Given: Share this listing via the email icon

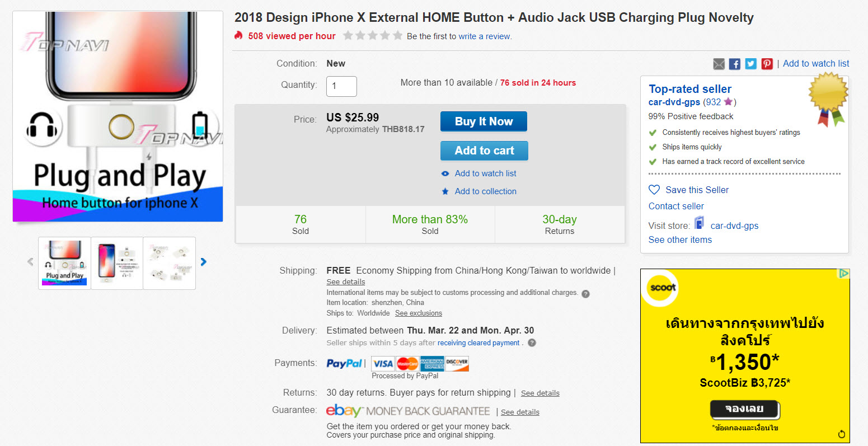Looking at the screenshot, I should [x=719, y=63].
